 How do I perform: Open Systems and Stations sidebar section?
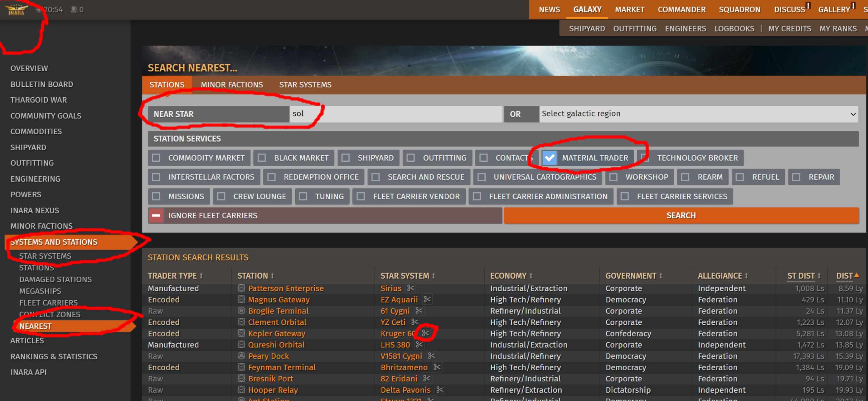tap(72, 242)
